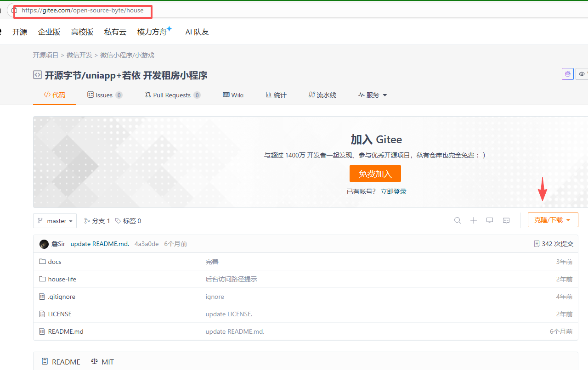Click the uniapp+若依 开发租房小程序 repo name
Image resolution: width=588 pixels, height=370 pixels.
[x=146, y=75]
